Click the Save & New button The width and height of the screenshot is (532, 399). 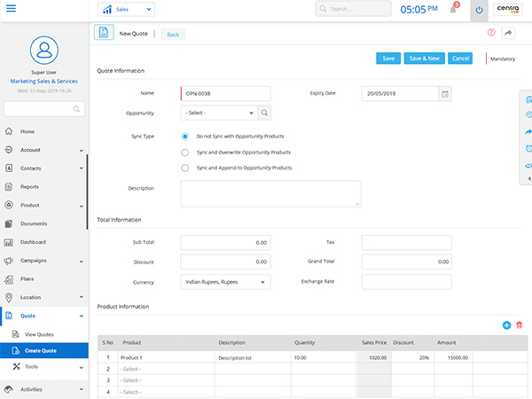(424, 59)
